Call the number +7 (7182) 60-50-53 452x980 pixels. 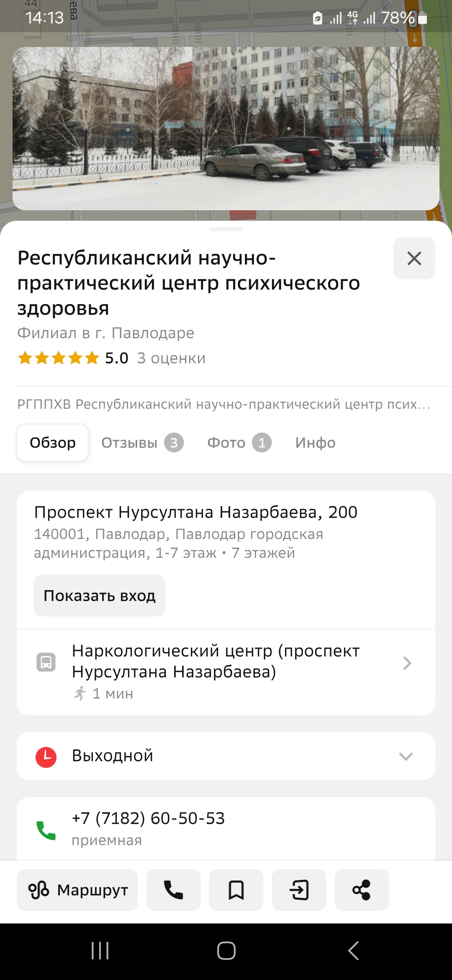[x=148, y=818]
